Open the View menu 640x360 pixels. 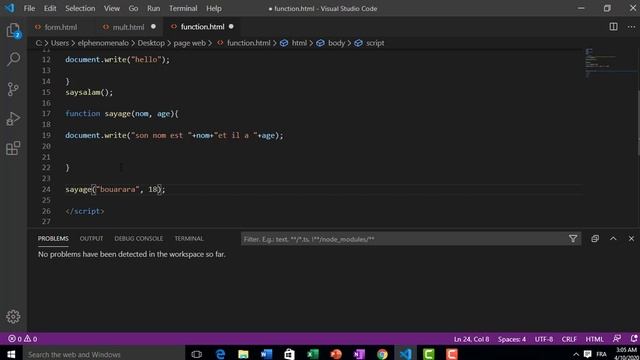pos(111,8)
